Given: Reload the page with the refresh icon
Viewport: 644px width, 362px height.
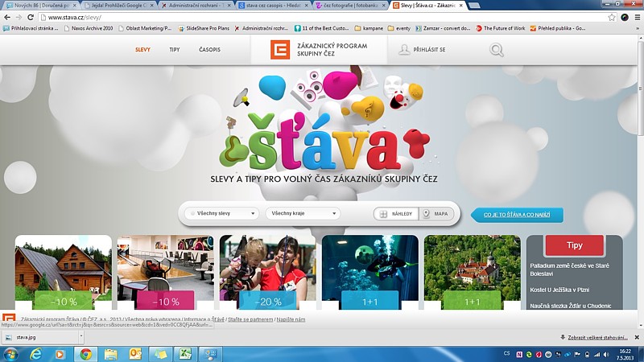Looking at the screenshot, I should click(31, 17).
